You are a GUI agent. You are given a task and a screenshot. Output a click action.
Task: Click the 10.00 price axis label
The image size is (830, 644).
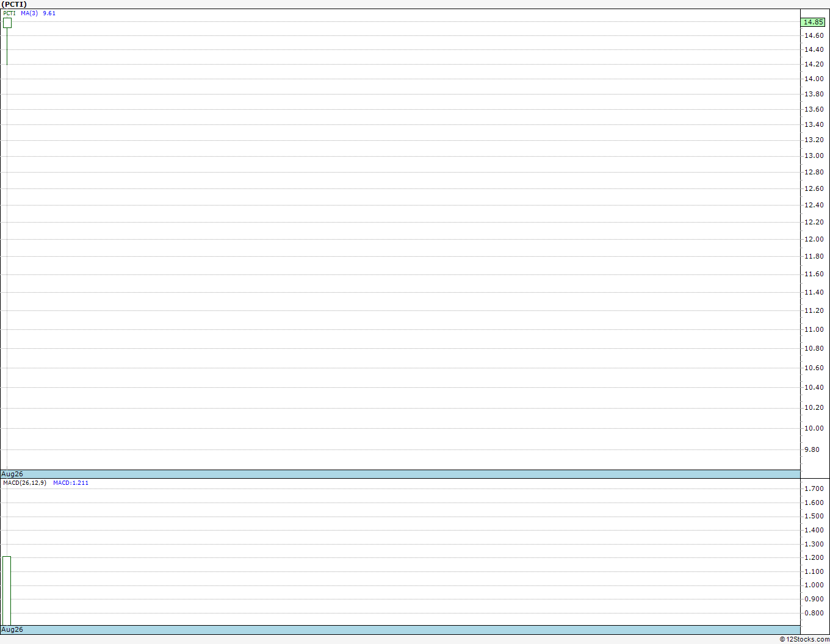point(814,428)
